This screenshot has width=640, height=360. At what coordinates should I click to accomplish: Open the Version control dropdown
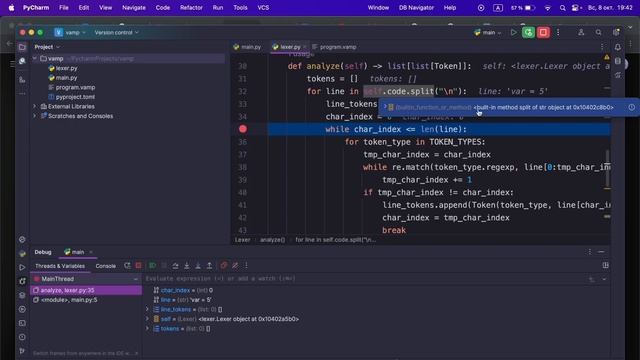[116, 32]
